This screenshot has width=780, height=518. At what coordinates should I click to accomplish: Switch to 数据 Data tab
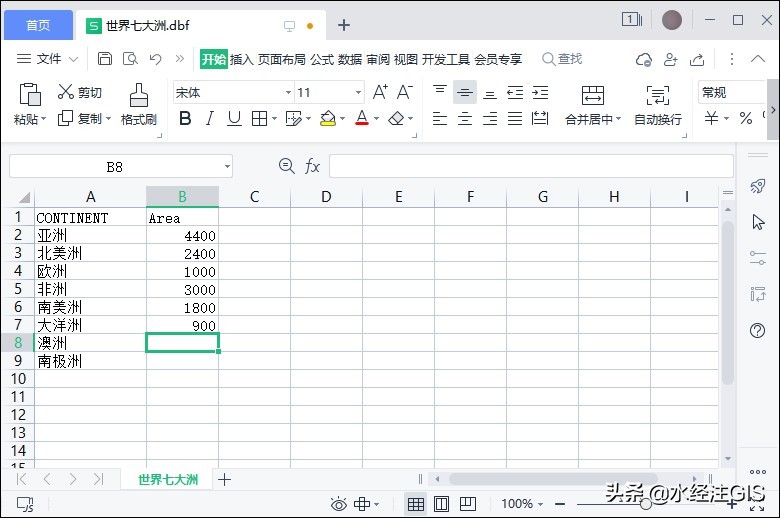tap(350, 59)
